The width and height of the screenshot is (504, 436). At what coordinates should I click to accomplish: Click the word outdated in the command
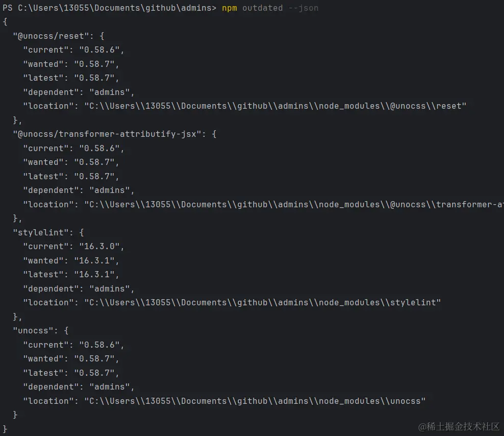pyautogui.click(x=262, y=8)
